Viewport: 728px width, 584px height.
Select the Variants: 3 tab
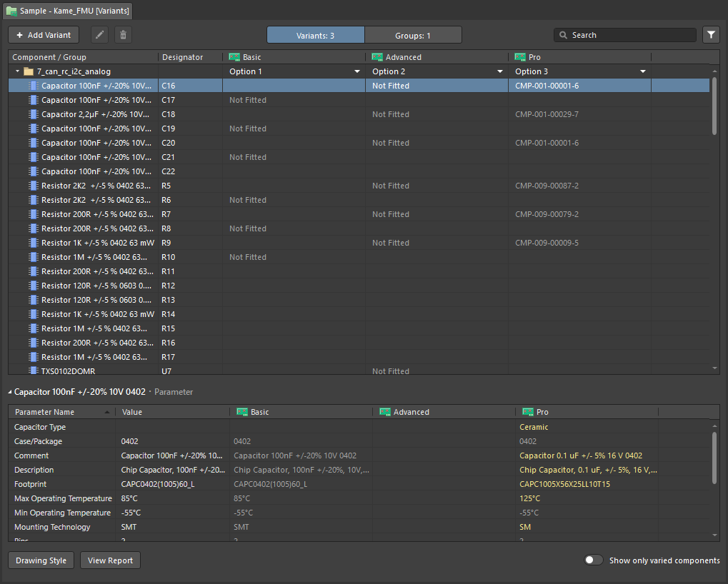[x=315, y=35]
